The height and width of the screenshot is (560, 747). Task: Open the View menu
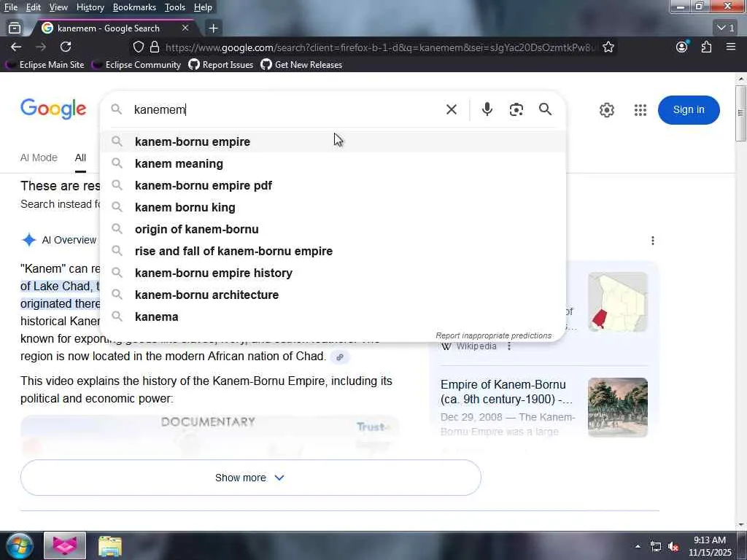click(x=58, y=7)
